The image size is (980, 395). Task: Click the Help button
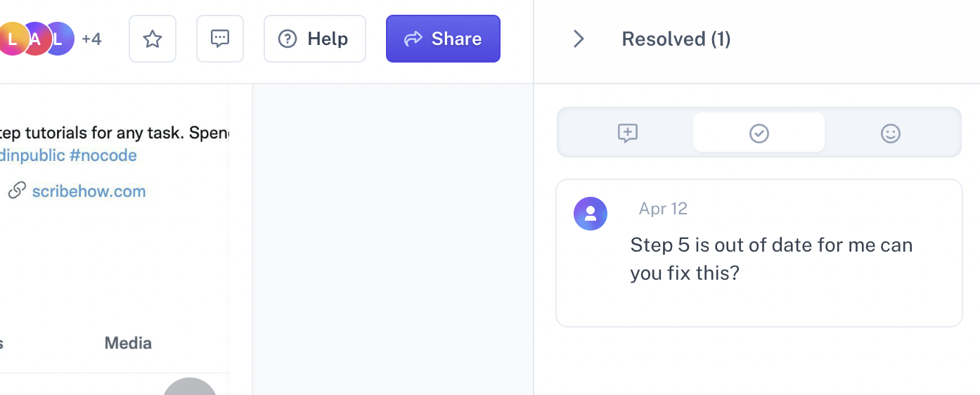pyautogui.click(x=314, y=39)
